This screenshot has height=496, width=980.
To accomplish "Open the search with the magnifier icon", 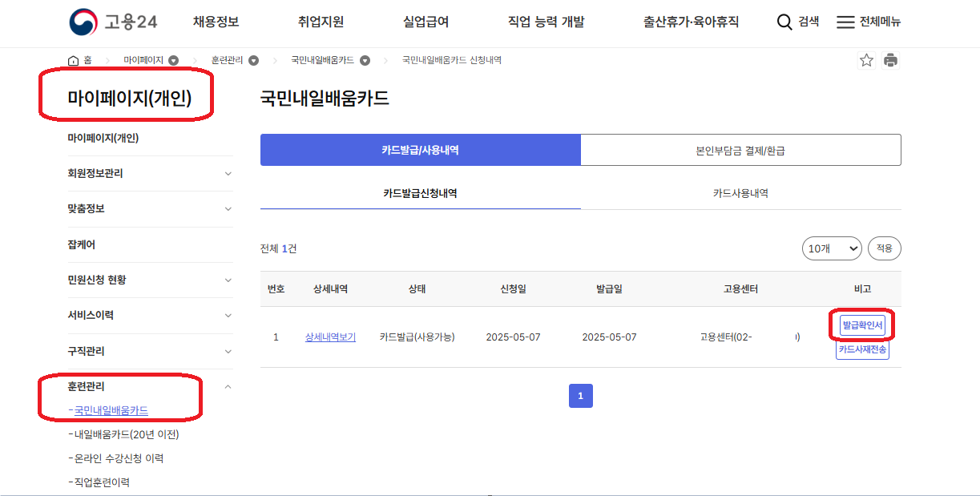I will tap(784, 22).
